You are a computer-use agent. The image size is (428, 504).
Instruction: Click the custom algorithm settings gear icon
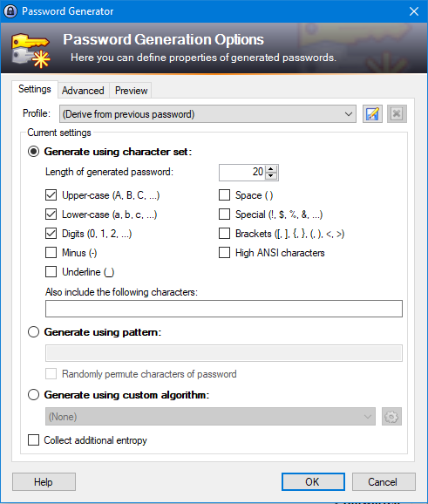[x=391, y=417]
